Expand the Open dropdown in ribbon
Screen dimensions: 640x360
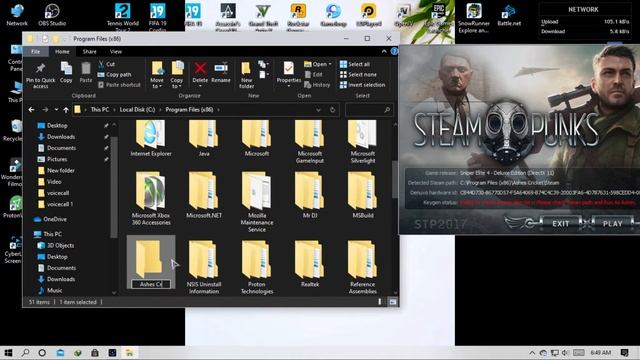coord(318,64)
